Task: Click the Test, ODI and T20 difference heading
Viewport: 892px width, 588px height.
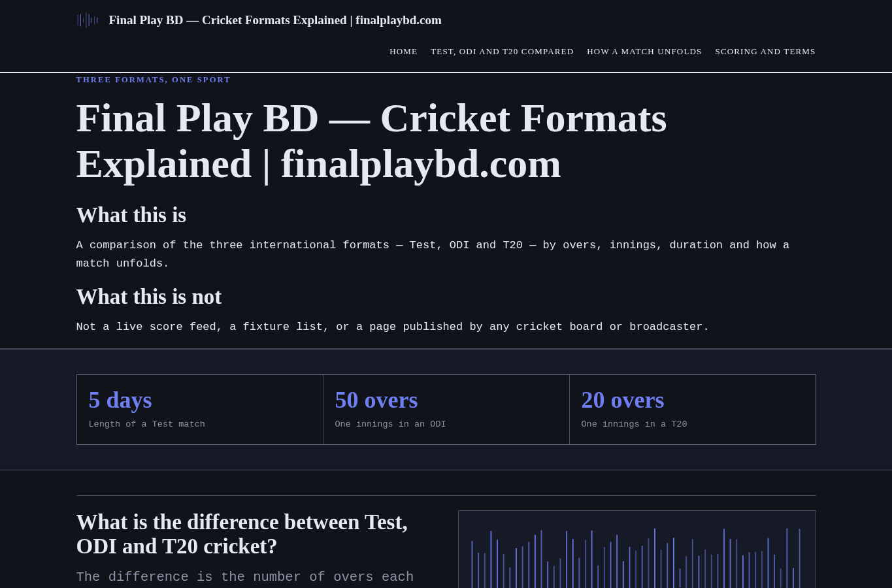Action: pyautogui.click(x=242, y=534)
